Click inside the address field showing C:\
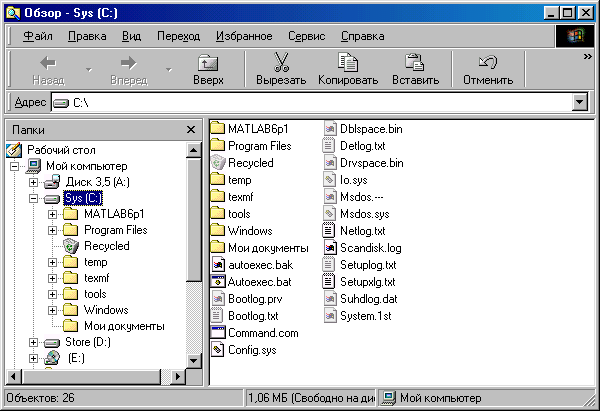 (312, 103)
